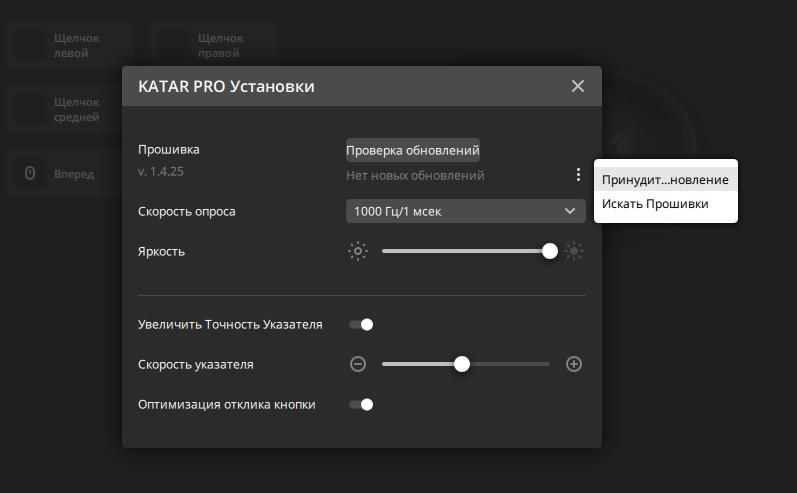Toggle Увеличить Точность Указателя switch
This screenshot has width=797, height=493.
pyautogui.click(x=361, y=324)
